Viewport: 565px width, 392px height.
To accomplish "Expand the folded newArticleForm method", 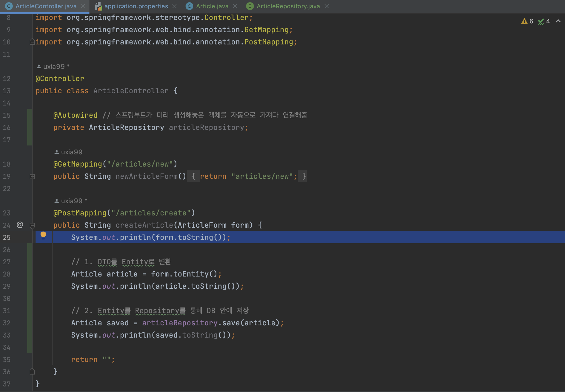I will click(32, 177).
